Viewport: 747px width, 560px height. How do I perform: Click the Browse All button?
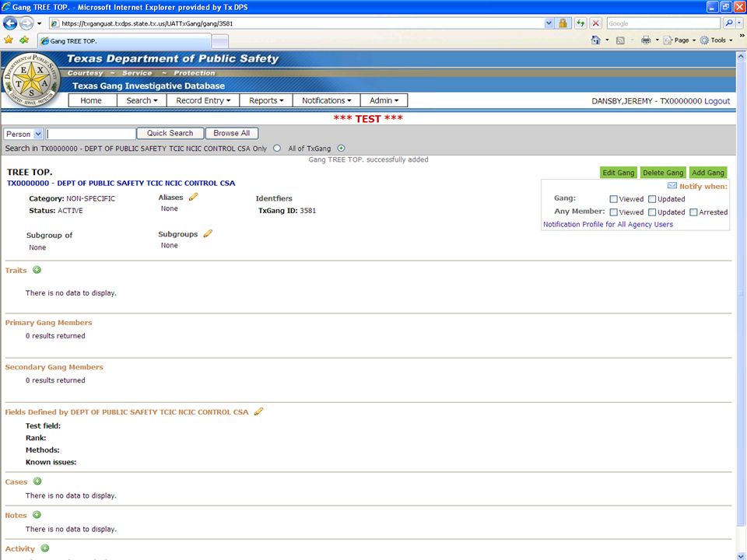[x=232, y=133]
